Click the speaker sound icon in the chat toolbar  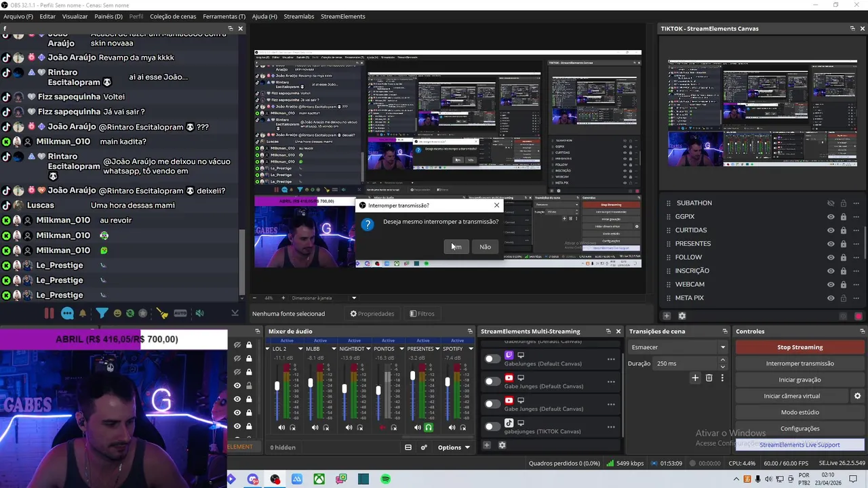coord(199,313)
